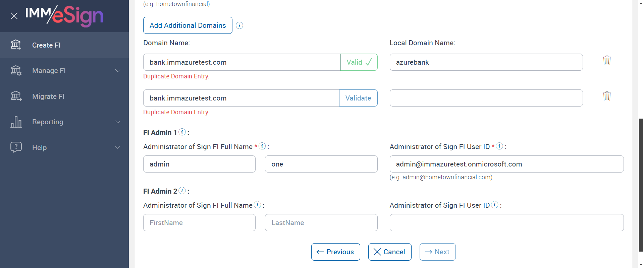
Task: Delete the second duplicate domain row
Action: pos(607,96)
